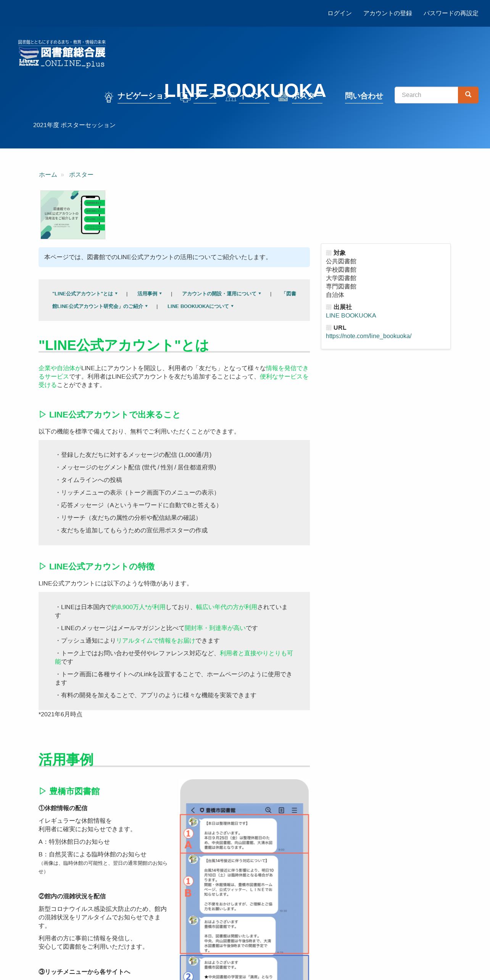Click the 専門図書館 target text
The height and width of the screenshot is (980, 490).
point(341,287)
